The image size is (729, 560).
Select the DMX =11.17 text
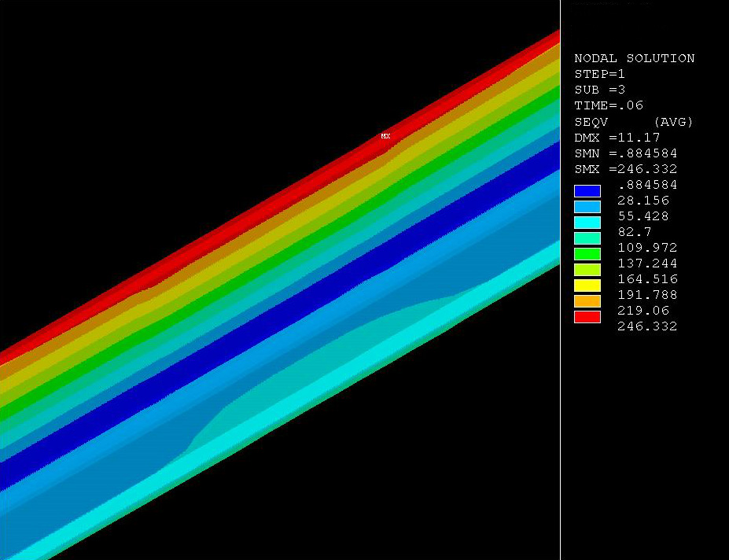[x=617, y=138]
